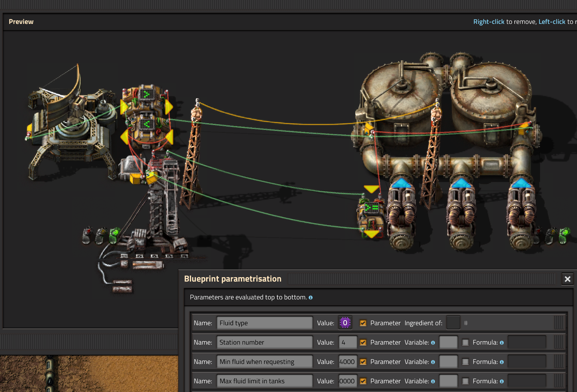Image resolution: width=577 pixels, height=392 pixels.
Task: Open the Ingredient of slot for Fluid type
Action: (453, 323)
